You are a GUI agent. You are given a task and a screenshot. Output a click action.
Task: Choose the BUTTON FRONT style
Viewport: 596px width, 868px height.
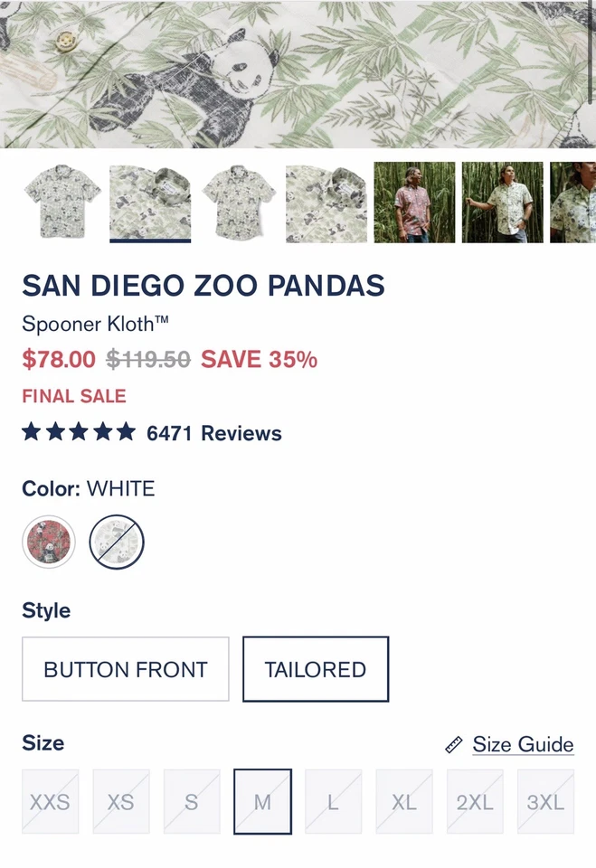coord(125,669)
